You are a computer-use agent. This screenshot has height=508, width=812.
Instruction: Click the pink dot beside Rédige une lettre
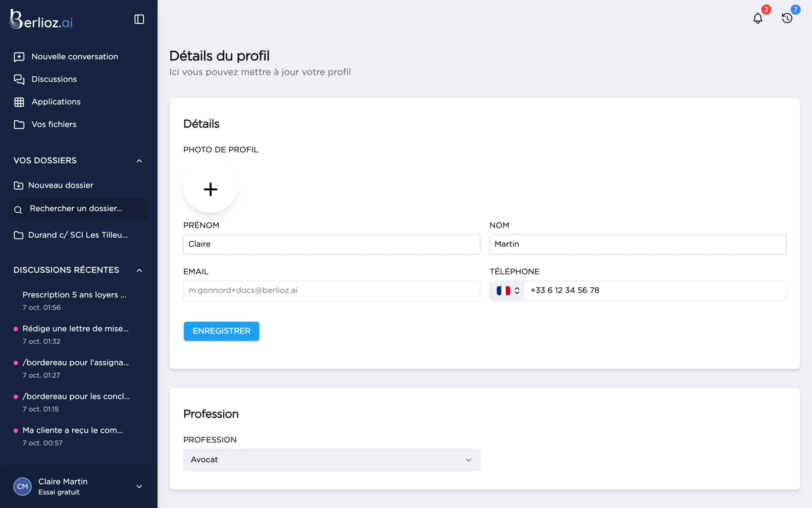[16, 329]
